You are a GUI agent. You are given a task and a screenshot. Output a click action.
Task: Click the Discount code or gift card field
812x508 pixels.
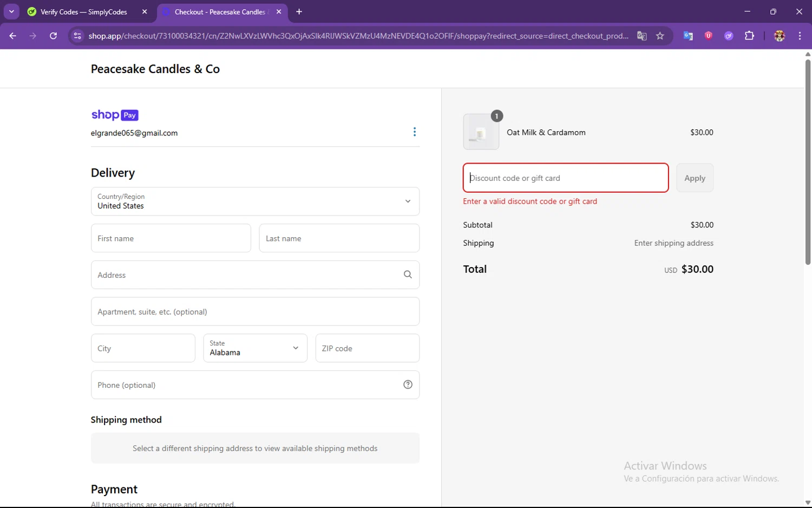(566, 178)
